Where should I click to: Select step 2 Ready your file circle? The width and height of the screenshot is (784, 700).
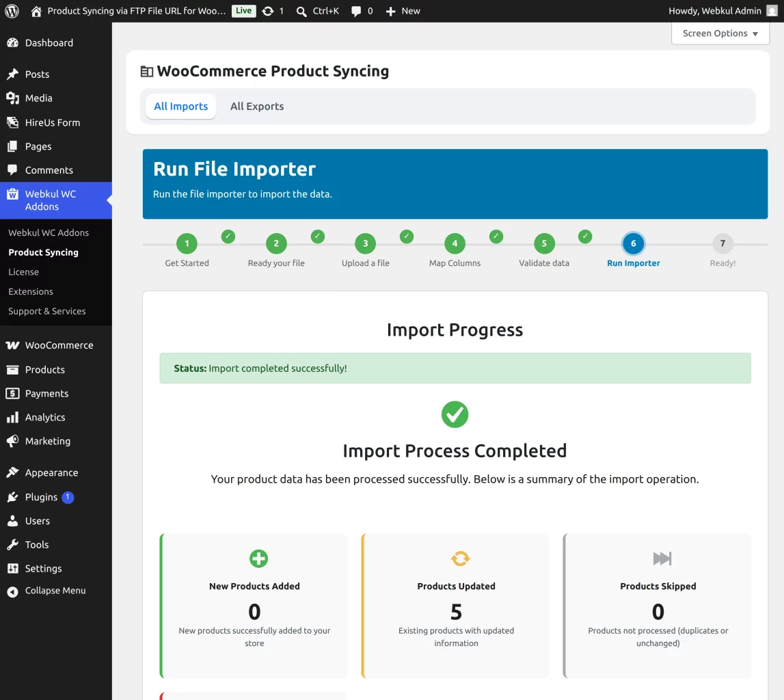coord(276,243)
